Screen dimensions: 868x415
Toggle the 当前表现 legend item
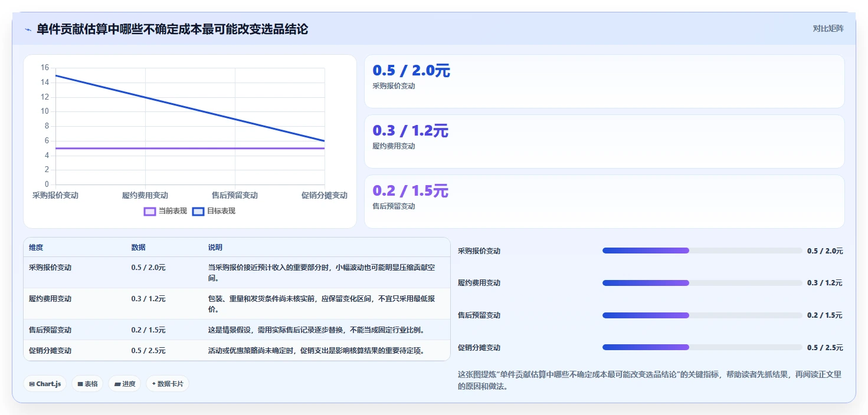165,211
